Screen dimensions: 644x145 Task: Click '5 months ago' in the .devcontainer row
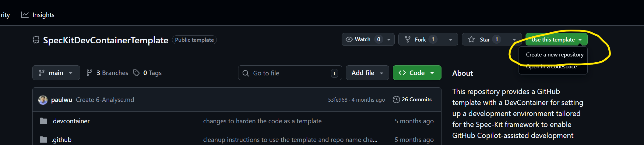click(x=414, y=121)
